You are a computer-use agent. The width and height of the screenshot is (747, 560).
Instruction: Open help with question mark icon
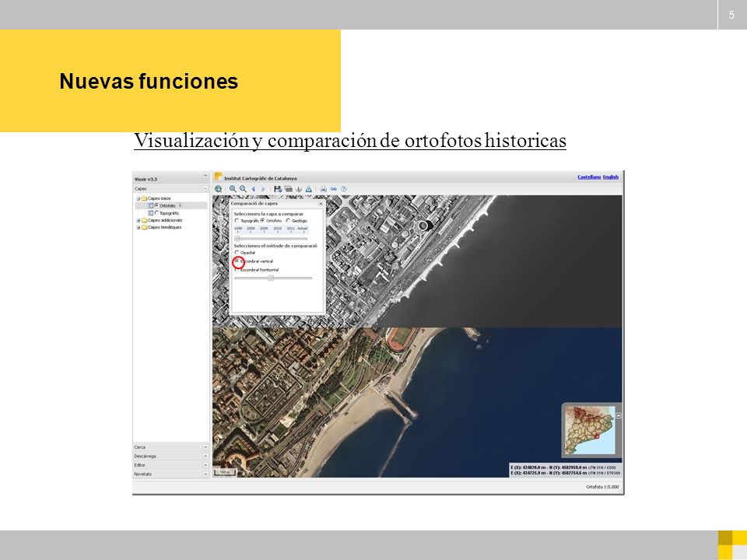(343, 189)
